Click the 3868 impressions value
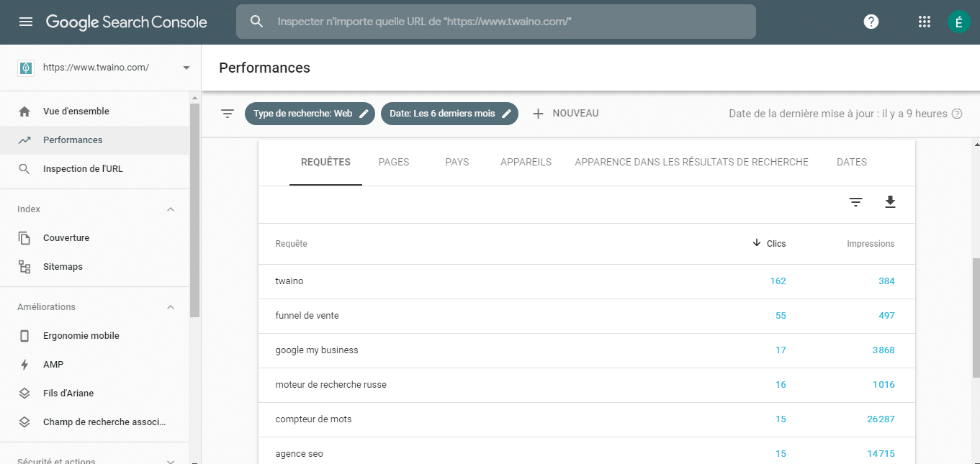This screenshot has height=464, width=980. point(882,350)
